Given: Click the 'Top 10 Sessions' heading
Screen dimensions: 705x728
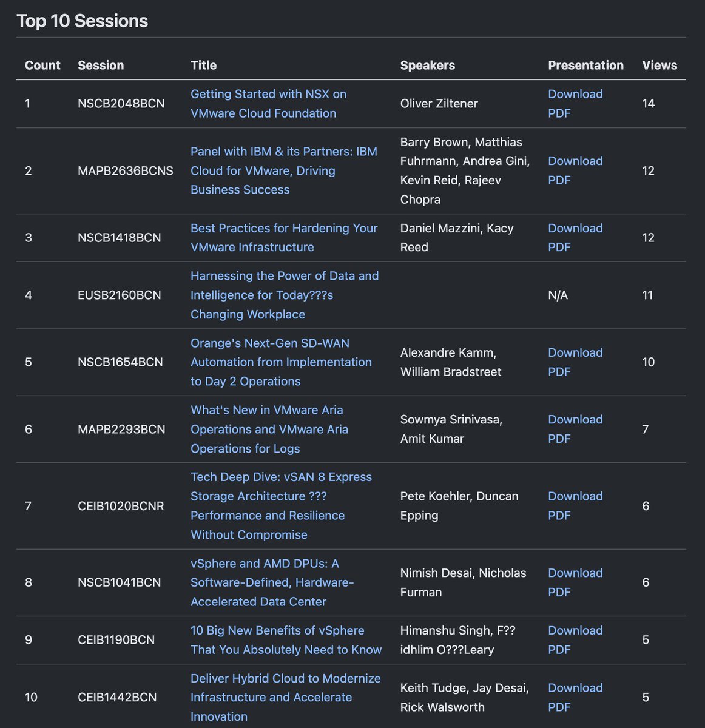Looking at the screenshot, I should pyautogui.click(x=83, y=21).
